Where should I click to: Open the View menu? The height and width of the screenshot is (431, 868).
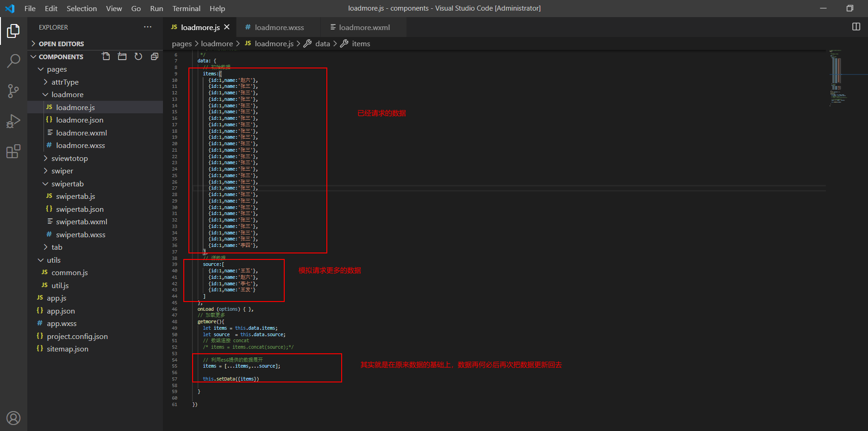[114, 8]
